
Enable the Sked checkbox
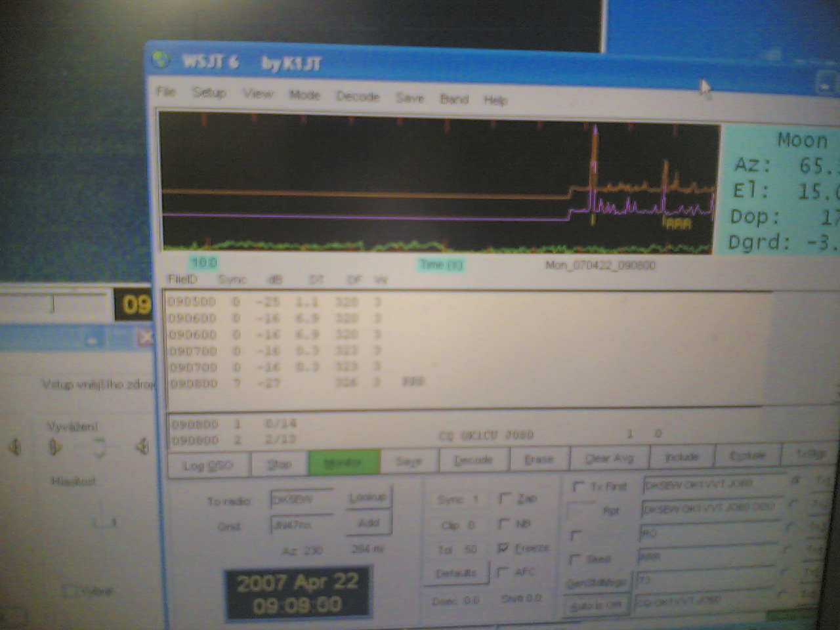[575, 559]
